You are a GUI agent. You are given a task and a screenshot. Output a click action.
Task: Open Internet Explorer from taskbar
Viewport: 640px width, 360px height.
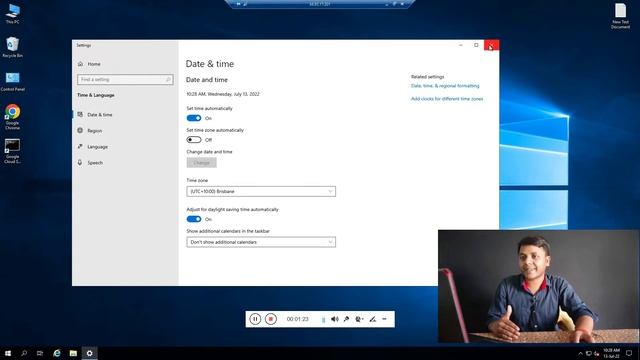pos(57,353)
